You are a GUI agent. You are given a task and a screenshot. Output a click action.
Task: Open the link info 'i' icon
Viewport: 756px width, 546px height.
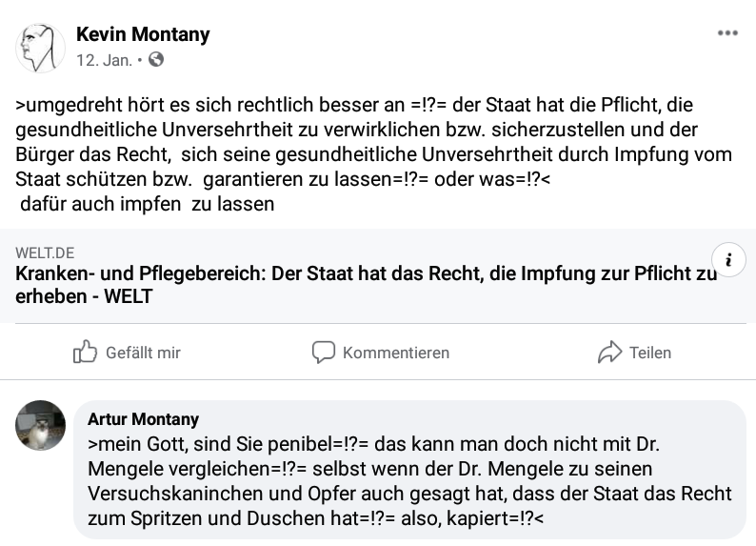coord(729,259)
